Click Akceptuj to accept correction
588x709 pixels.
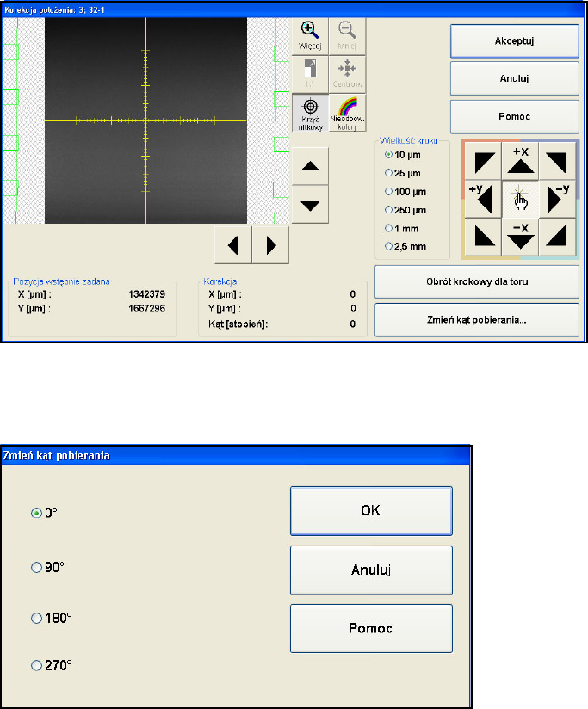tap(514, 41)
